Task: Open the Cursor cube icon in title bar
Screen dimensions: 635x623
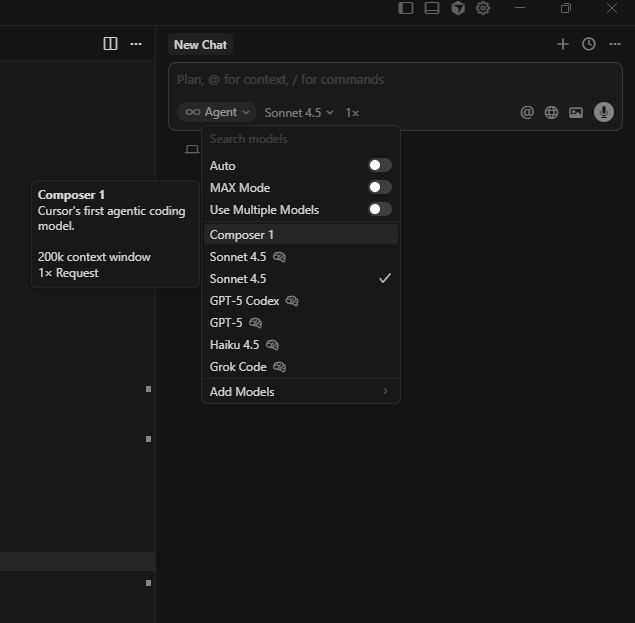Action: point(458,8)
